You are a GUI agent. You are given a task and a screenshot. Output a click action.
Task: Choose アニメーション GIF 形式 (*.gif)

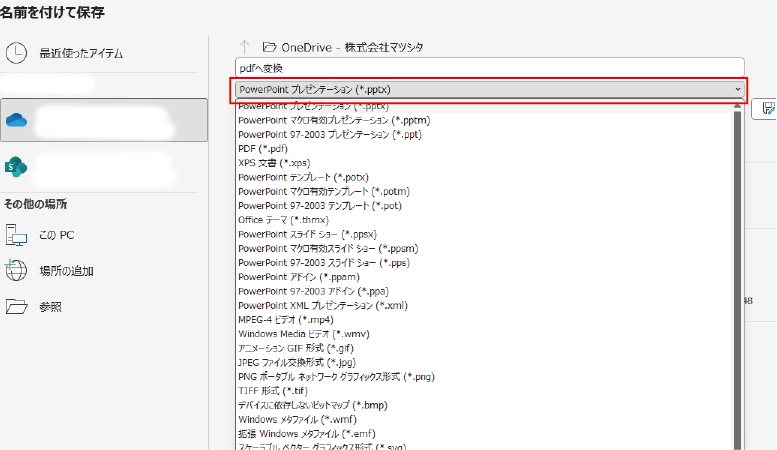click(x=296, y=348)
